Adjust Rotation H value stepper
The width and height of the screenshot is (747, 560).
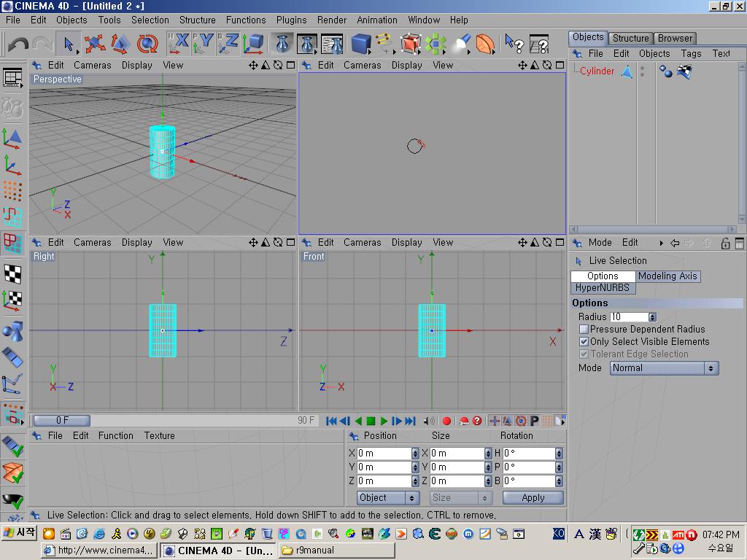[x=559, y=454]
